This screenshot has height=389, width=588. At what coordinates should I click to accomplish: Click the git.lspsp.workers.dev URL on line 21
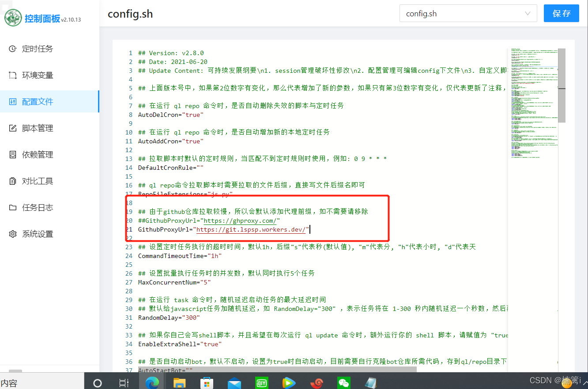coord(251,229)
